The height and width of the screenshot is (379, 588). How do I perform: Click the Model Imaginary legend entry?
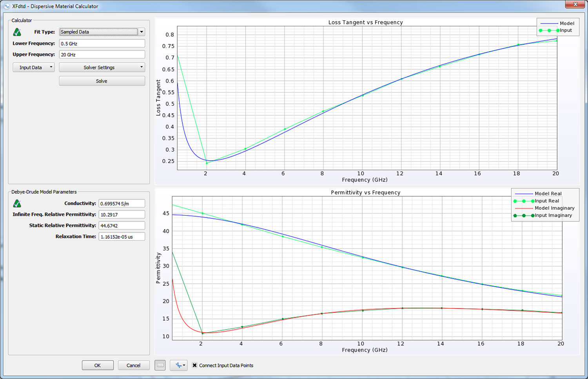tap(544, 208)
